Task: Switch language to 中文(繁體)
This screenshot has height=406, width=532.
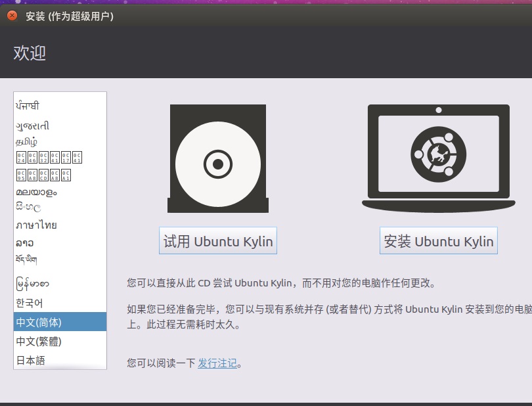Action: (39, 342)
